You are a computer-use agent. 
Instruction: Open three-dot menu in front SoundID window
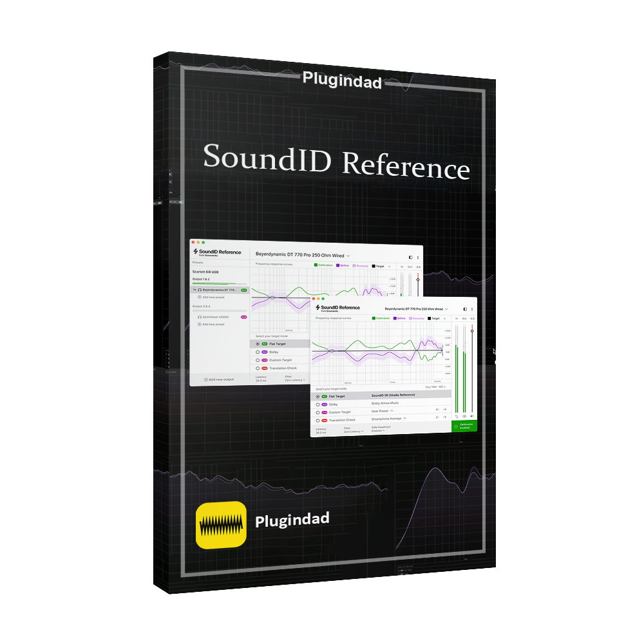point(472,309)
